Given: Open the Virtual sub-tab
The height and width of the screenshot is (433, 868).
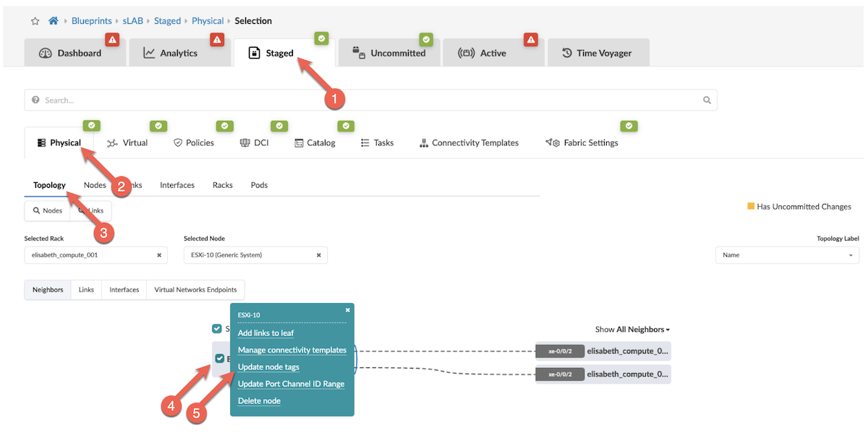Looking at the screenshot, I should (127, 142).
